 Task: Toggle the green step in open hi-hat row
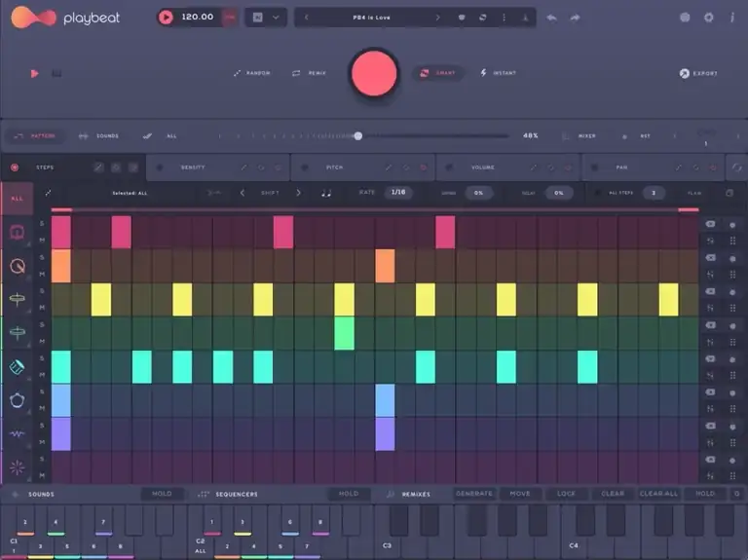click(345, 333)
